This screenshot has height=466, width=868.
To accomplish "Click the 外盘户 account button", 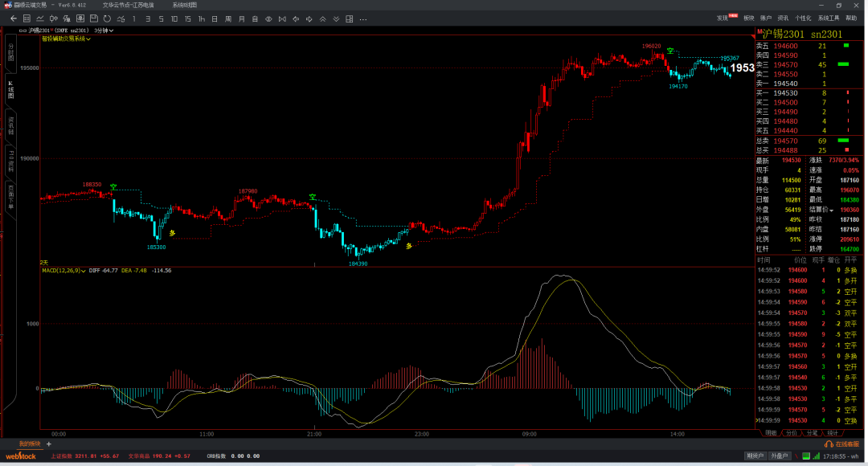I will (x=779, y=456).
